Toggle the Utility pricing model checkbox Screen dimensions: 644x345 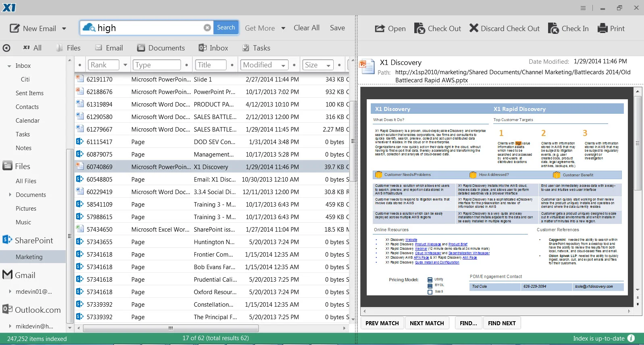430,280
